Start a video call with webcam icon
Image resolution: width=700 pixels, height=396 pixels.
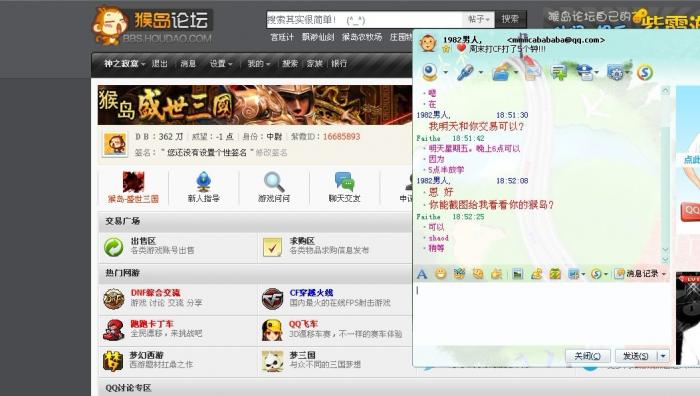point(430,72)
